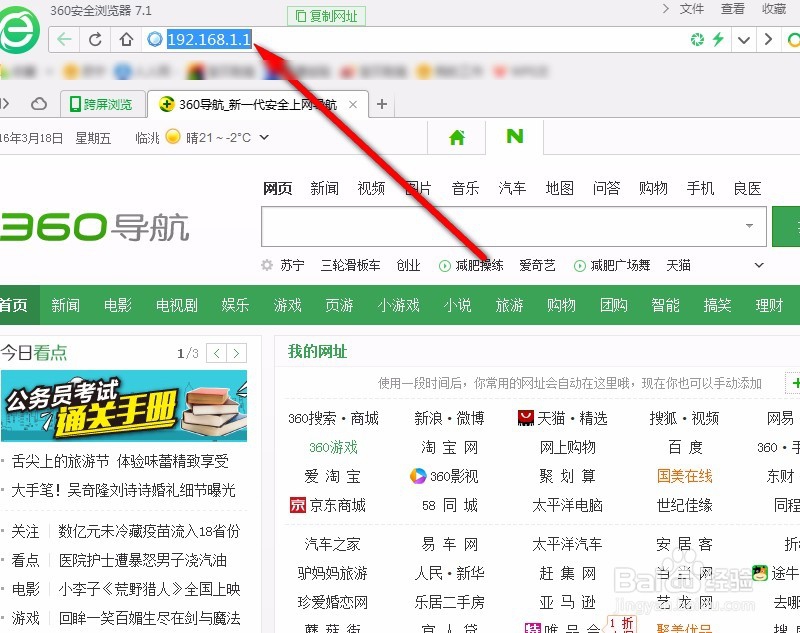
Task: Open the 收藏 menu
Action: [x=774, y=9]
